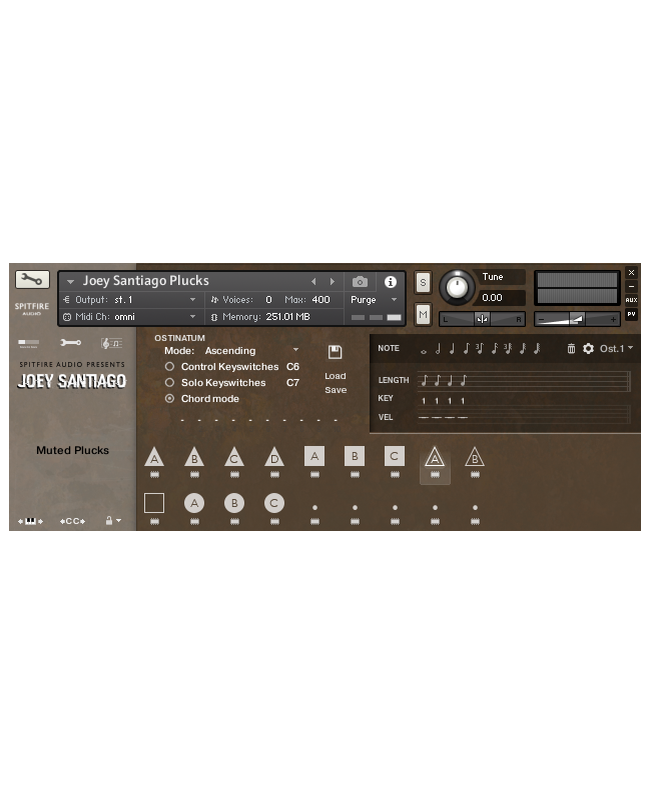This screenshot has width=650, height=794.
Task: Select square articulation B
Action: [x=354, y=456]
